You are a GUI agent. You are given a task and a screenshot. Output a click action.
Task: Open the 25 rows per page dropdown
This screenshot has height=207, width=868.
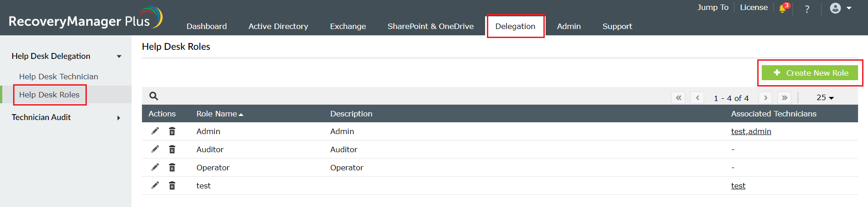[x=825, y=98]
